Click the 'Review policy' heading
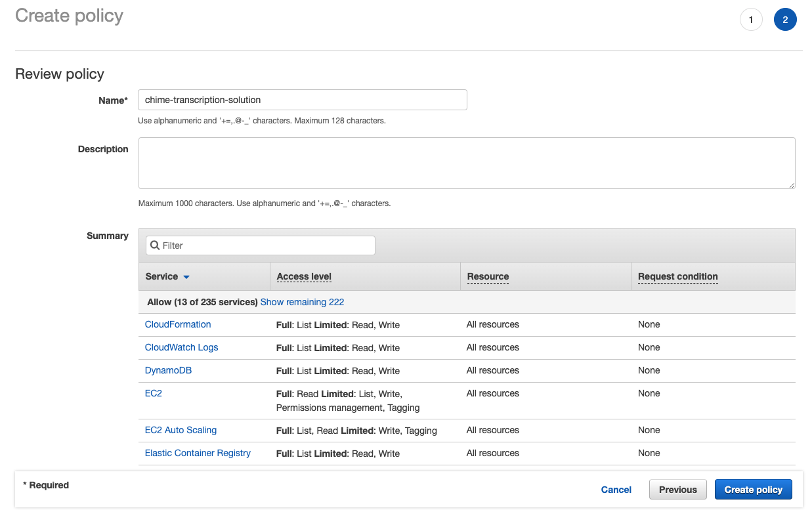The width and height of the screenshot is (812, 510). point(60,74)
